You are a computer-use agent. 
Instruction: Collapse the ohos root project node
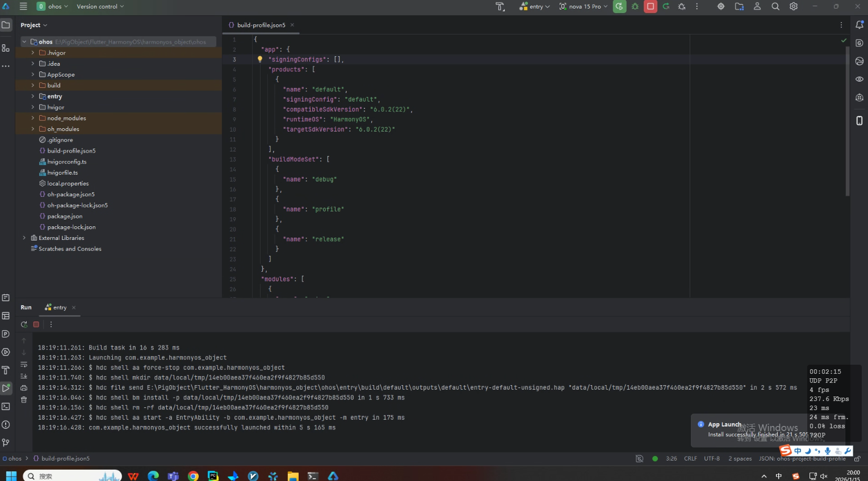[x=24, y=41]
